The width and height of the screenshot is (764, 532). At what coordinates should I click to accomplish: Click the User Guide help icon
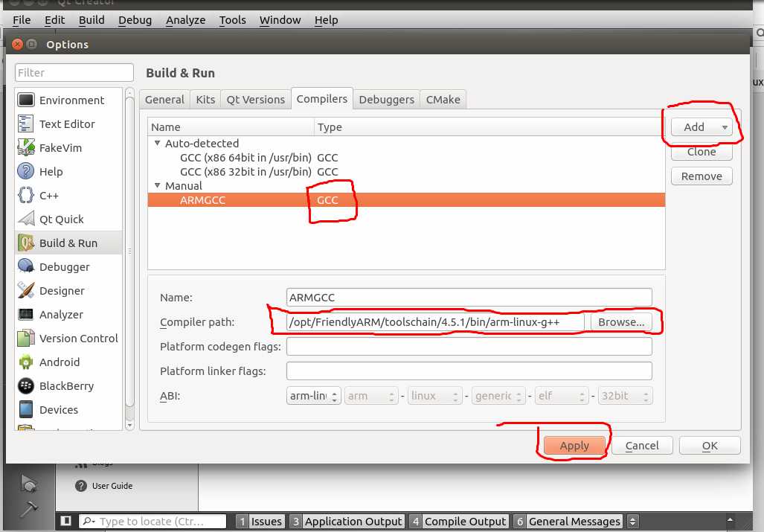coord(81,486)
